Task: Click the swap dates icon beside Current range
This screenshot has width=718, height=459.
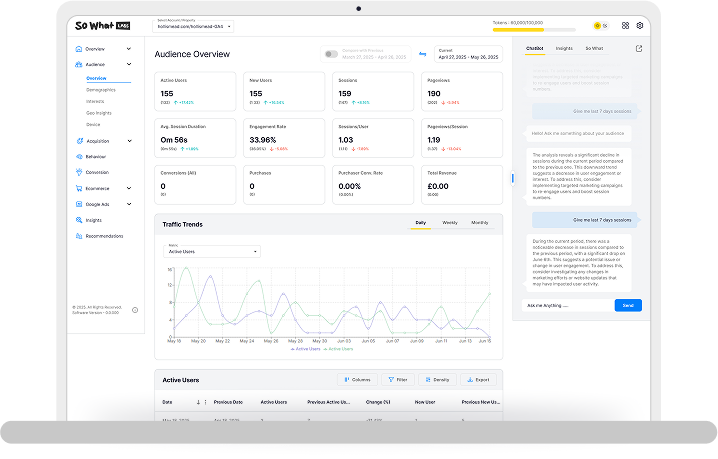Action: coord(422,53)
